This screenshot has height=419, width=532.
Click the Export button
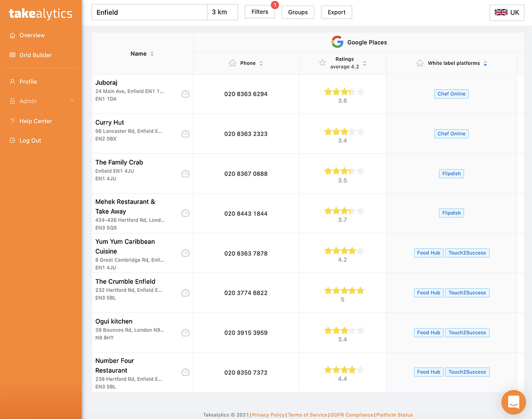tap(337, 12)
